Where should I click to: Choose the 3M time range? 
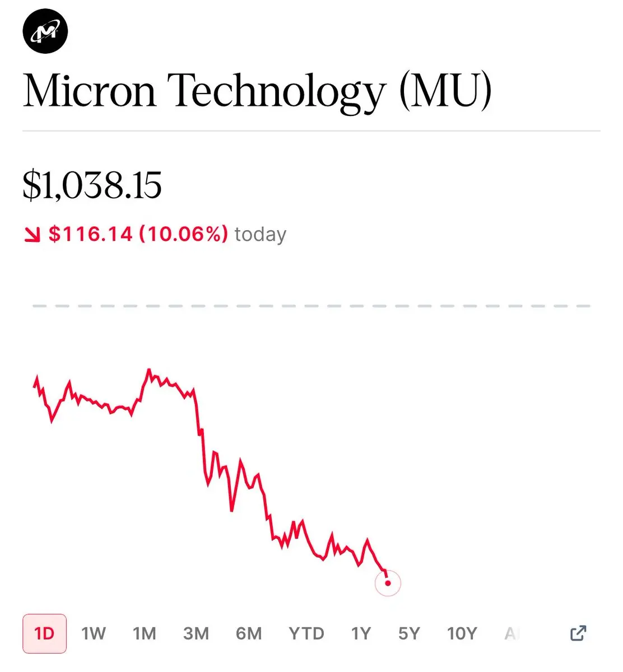click(196, 633)
